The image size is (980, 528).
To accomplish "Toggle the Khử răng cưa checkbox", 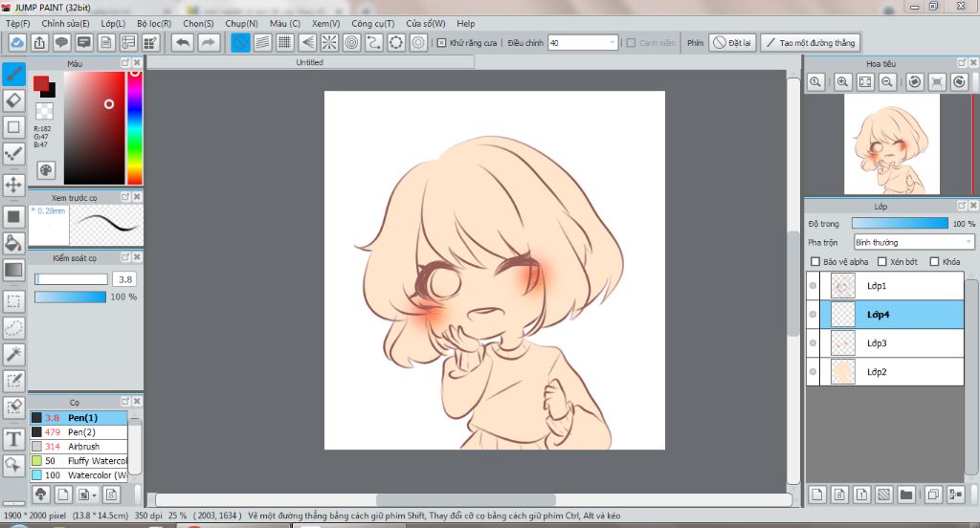I will [x=441, y=42].
